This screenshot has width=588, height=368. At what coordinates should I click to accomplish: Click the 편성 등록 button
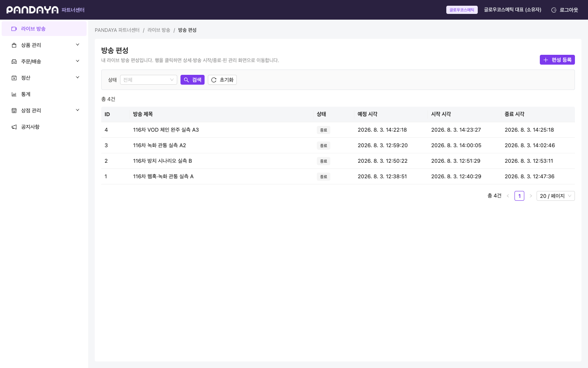click(x=557, y=60)
